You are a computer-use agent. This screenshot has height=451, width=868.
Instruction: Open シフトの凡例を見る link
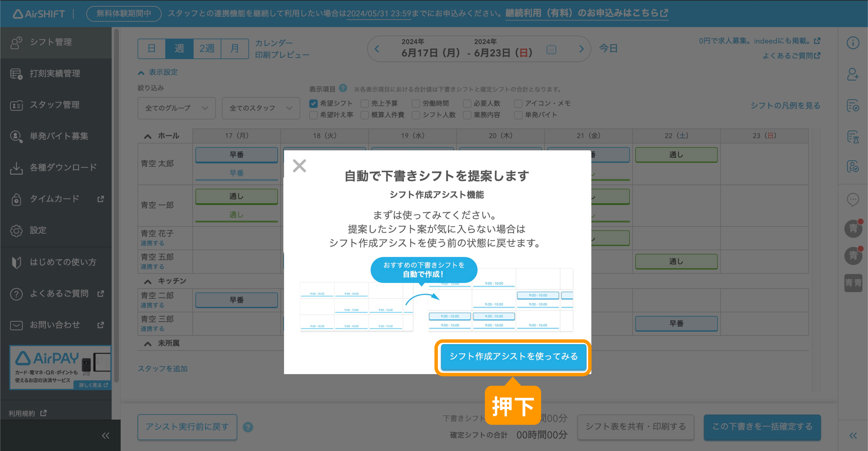(785, 106)
